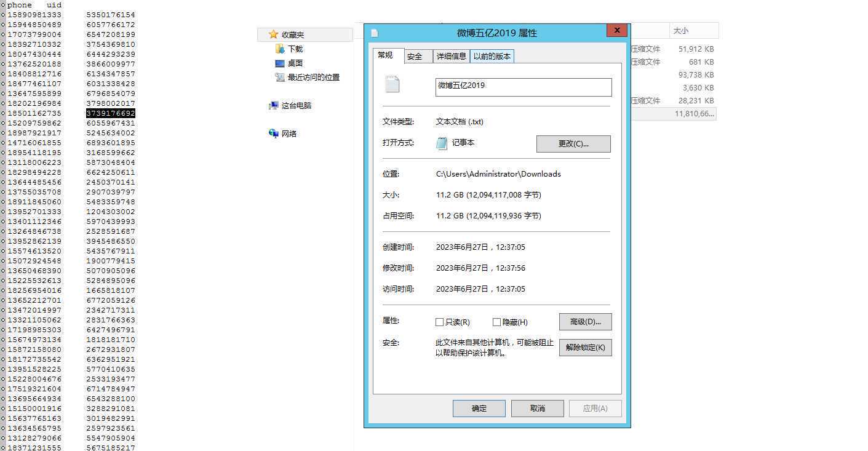Click the large text file icon beside the filename
Image resolution: width=868 pixels, height=451 pixels.
392,84
